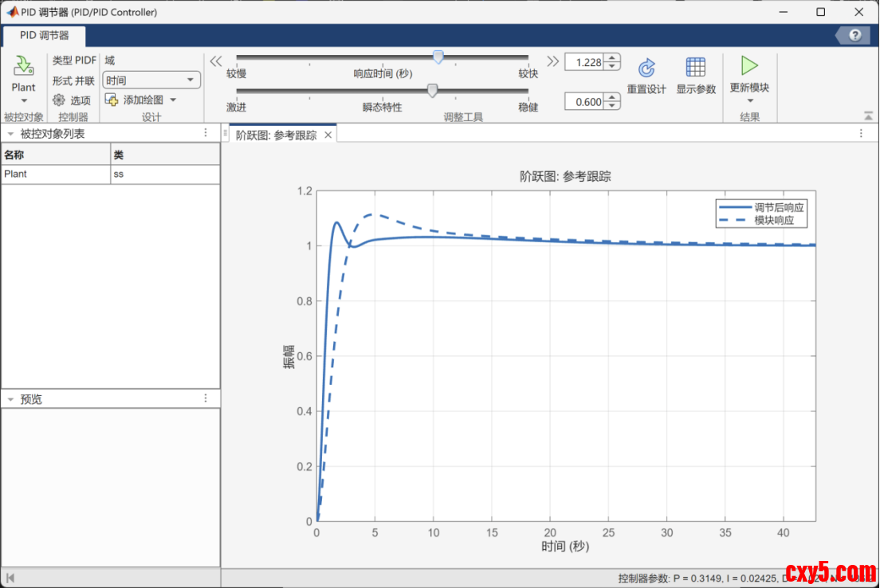Image resolution: width=880 pixels, height=588 pixels.
Task: Click the Plant import icon
Action: (x=23, y=66)
